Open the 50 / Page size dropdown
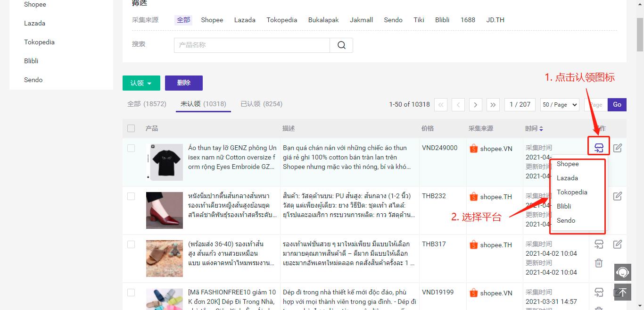 [560, 105]
